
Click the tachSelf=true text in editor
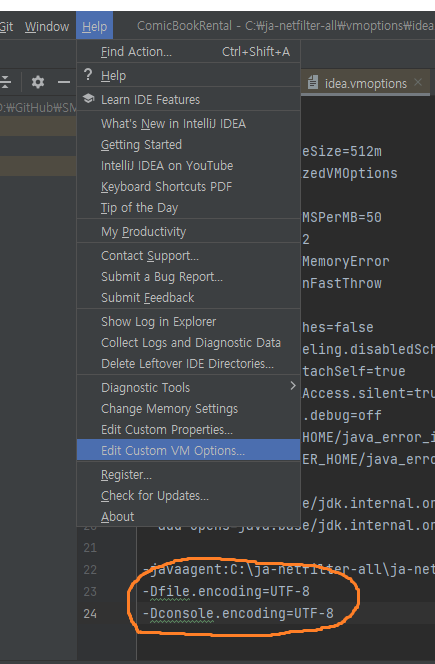coord(354,371)
